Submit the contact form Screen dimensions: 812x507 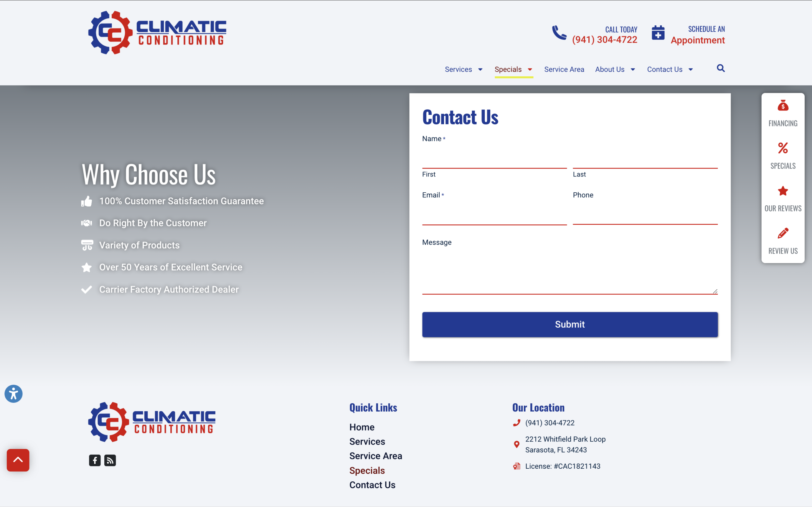tap(570, 324)
